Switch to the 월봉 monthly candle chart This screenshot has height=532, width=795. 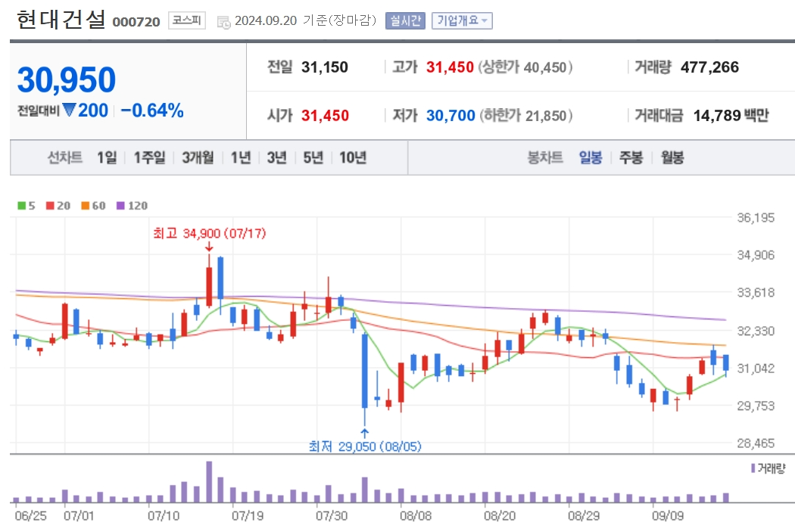(672, 157)
